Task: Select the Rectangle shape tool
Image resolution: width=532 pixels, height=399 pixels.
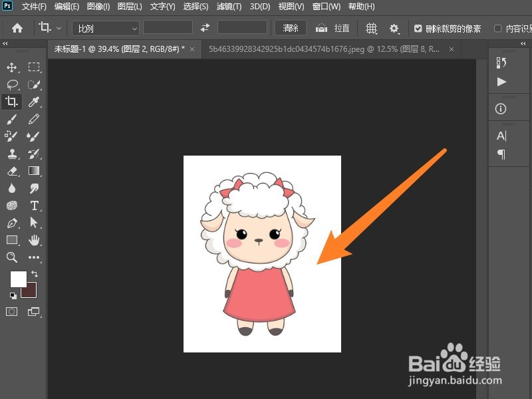Action: click(12, 240)
